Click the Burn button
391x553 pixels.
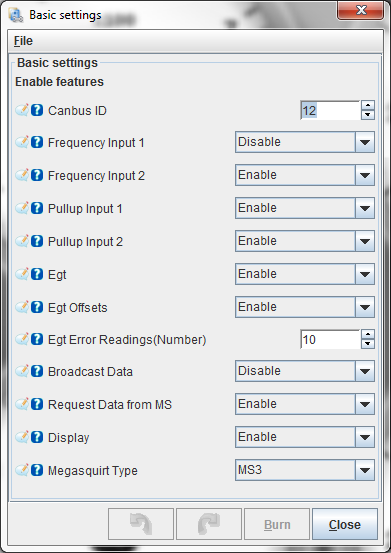click(x=277, y=524)
